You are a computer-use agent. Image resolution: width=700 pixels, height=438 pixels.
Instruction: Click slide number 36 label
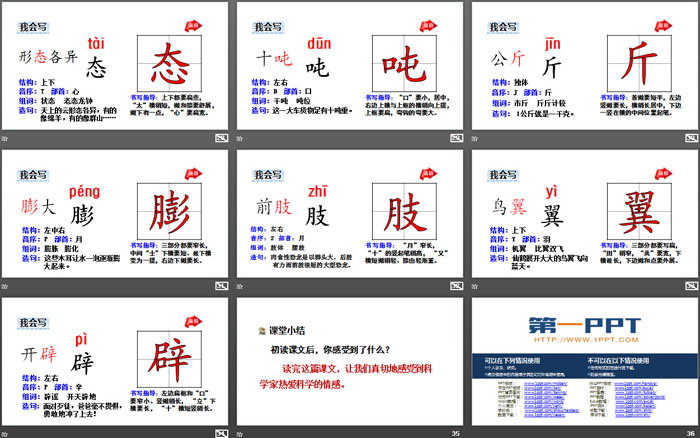pos(691,434)
